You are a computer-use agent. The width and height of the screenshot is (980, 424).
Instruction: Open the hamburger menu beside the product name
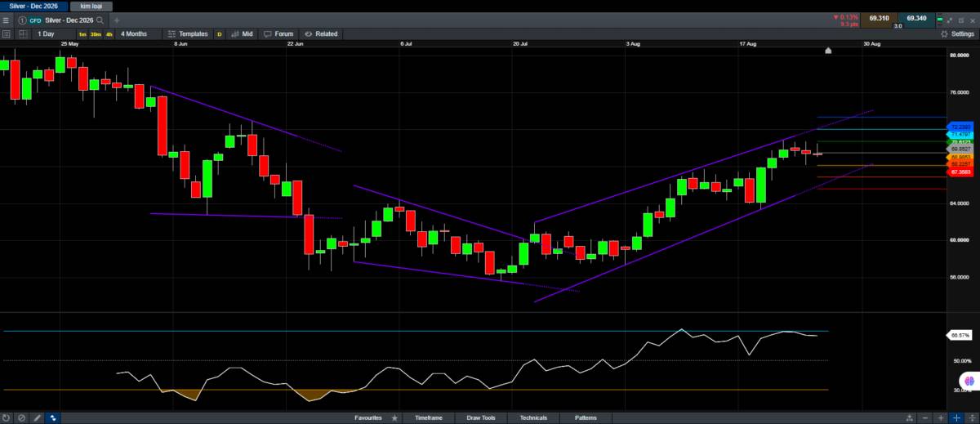[x=7, y=20]
